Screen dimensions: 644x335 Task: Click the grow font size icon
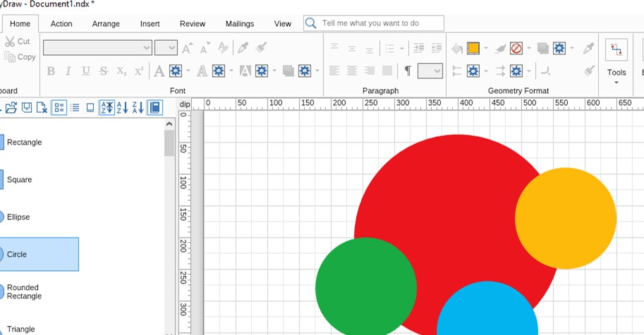point(188,48)
